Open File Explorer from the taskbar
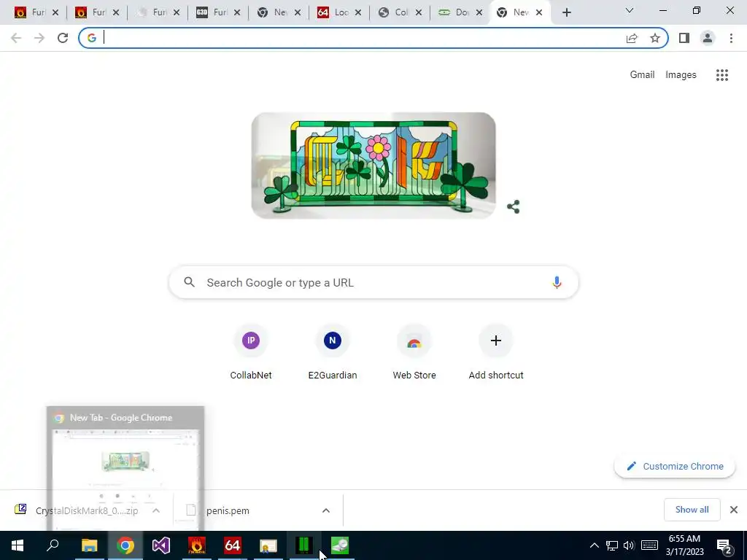This screenshot has width=747, height=560. click(x=90, y=545)
